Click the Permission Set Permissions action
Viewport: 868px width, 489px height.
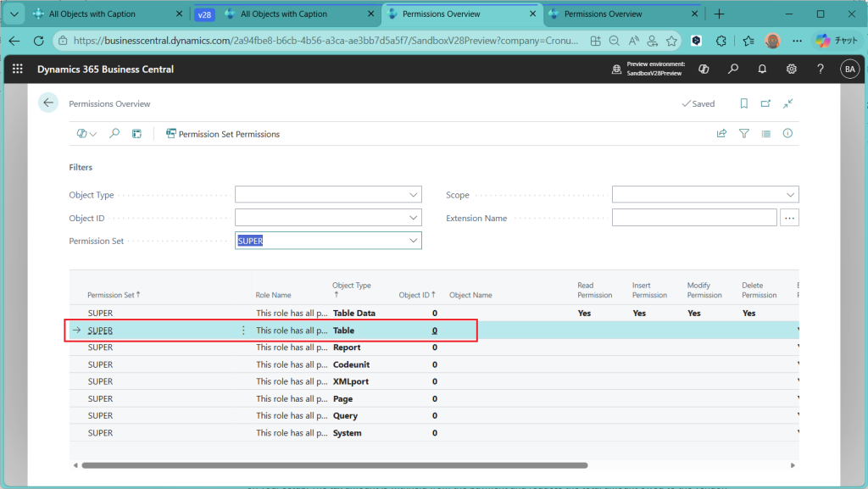223,134
